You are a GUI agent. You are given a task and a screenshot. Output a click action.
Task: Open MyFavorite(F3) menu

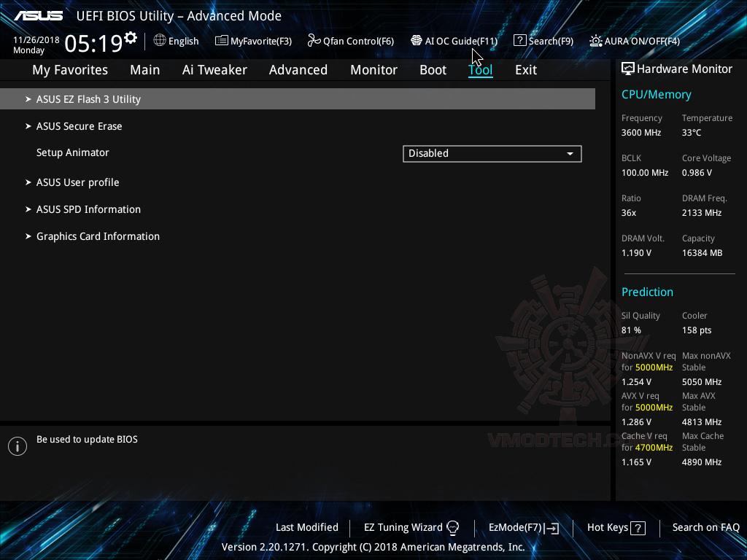click(261, 41)
